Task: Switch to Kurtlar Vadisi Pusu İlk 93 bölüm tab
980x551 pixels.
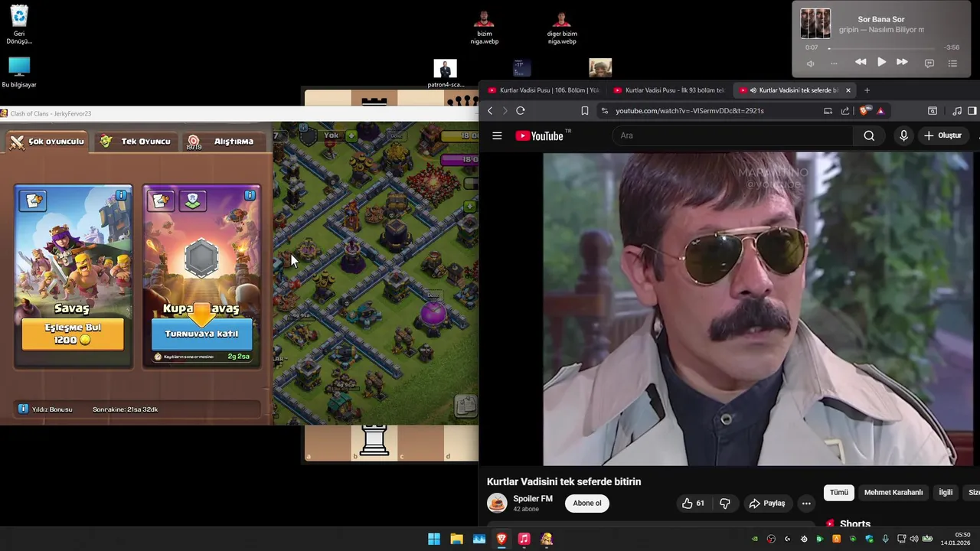Action: click(x=669, y=90)
